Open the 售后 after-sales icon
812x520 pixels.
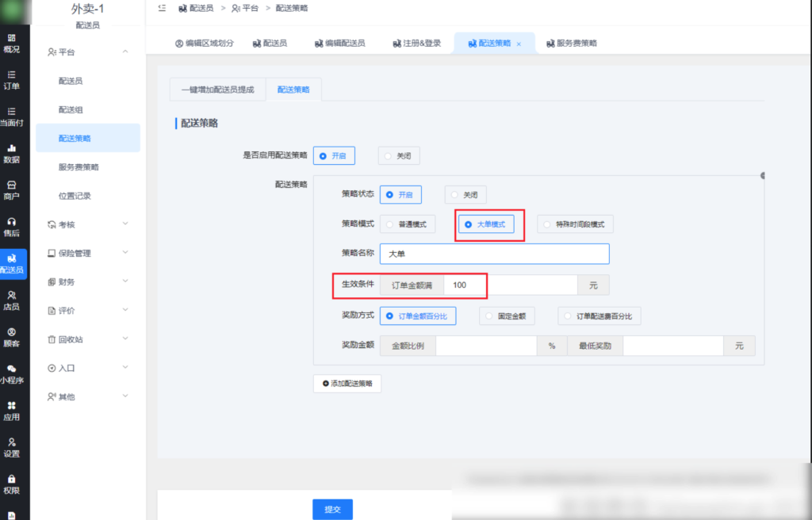pos(13,223)
